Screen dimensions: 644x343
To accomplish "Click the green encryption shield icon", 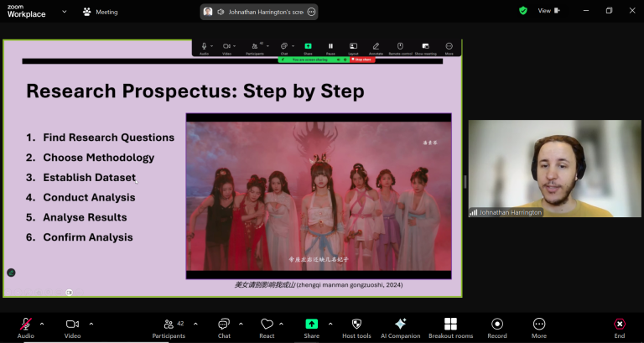I will [x=523, y=11].
